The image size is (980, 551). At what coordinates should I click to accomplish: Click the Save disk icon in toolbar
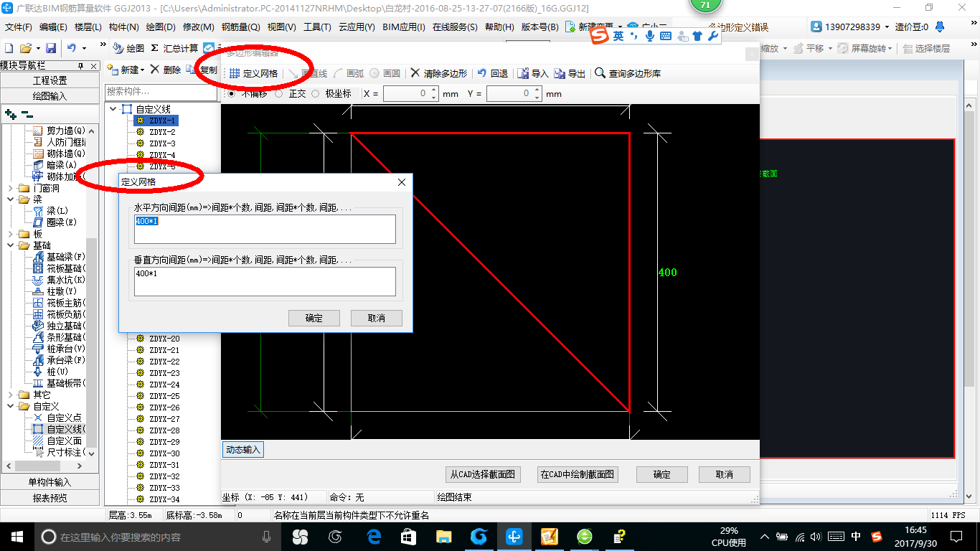pyautogui.click(x=51, y=48)
